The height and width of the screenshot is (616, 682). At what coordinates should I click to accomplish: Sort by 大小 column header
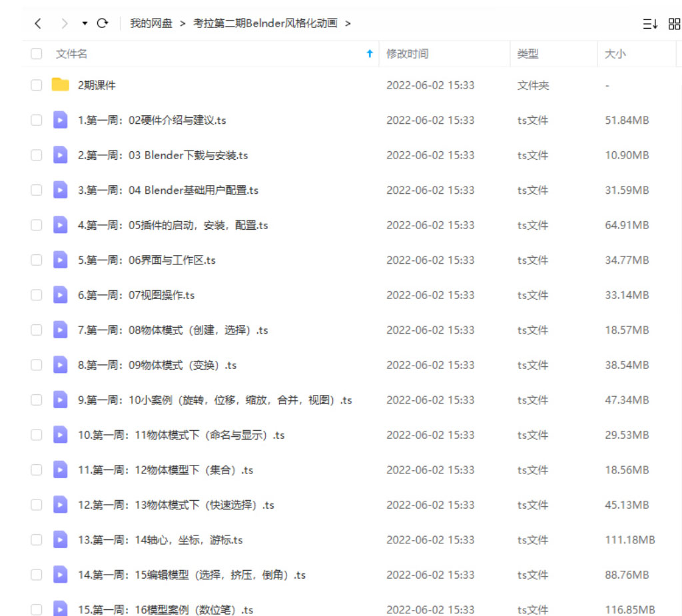(x=615, y=54)
